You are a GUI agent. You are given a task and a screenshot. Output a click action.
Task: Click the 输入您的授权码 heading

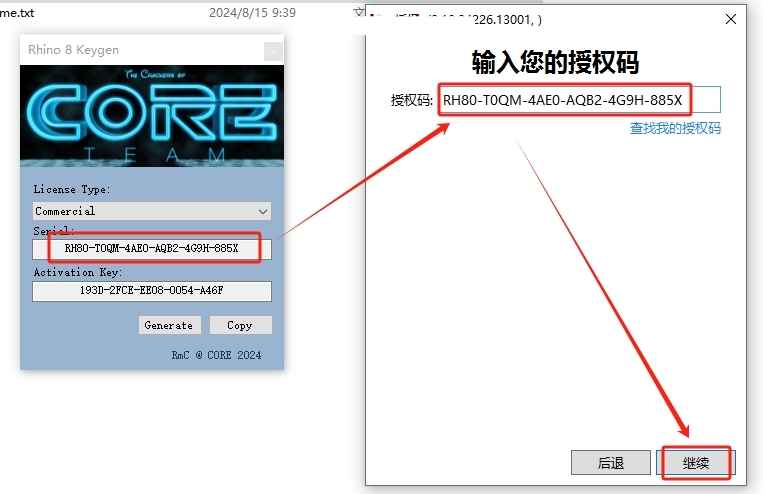click(x=555, y=62)
